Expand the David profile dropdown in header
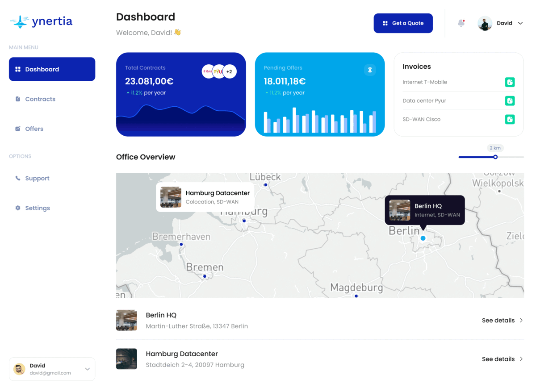The image size is (536, 392). point(520,23)
